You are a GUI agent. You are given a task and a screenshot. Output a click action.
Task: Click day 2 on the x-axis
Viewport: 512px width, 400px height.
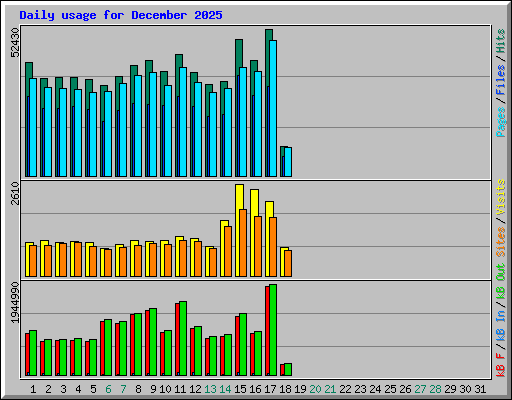tap(48, 389)
